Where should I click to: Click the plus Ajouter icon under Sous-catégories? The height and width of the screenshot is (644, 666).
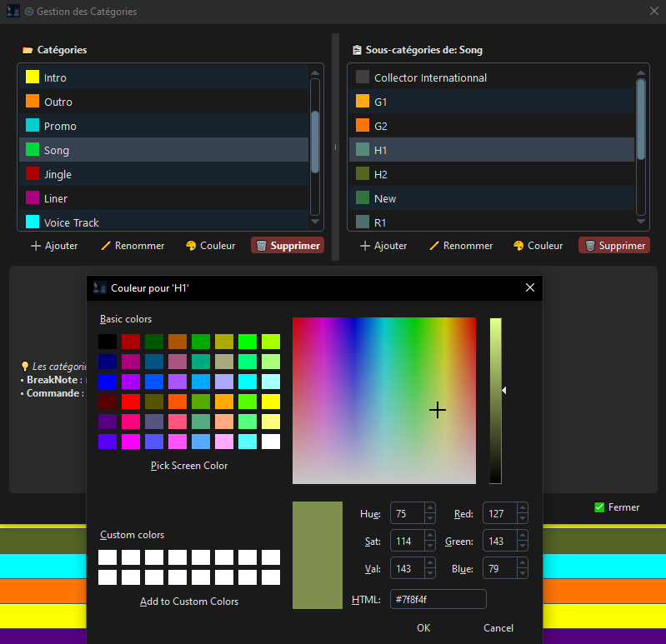[364, 247]
